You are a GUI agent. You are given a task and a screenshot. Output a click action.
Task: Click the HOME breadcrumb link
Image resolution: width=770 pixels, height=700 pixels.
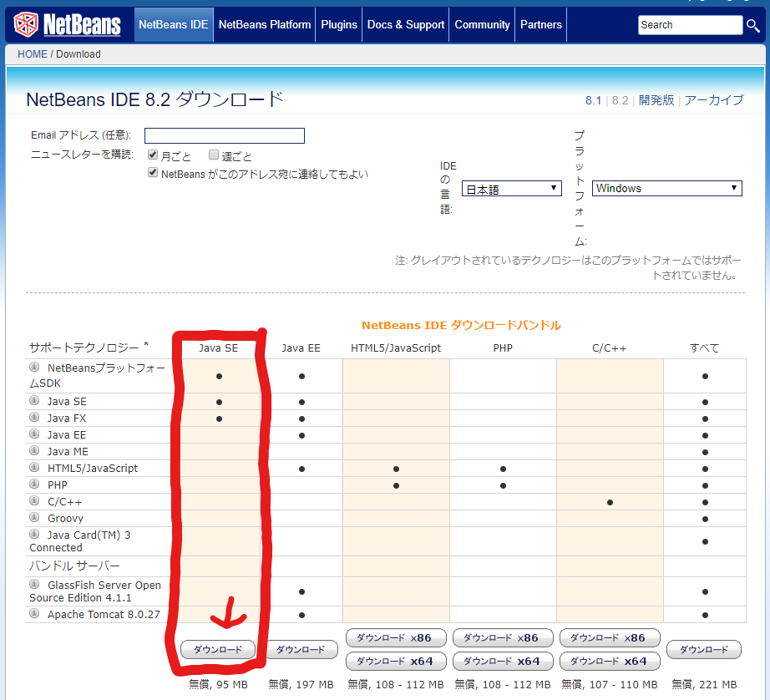(x=33, y=54)
